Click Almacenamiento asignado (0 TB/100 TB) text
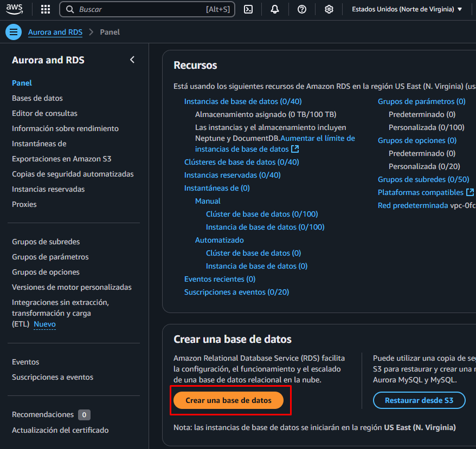 click(266, 114)
